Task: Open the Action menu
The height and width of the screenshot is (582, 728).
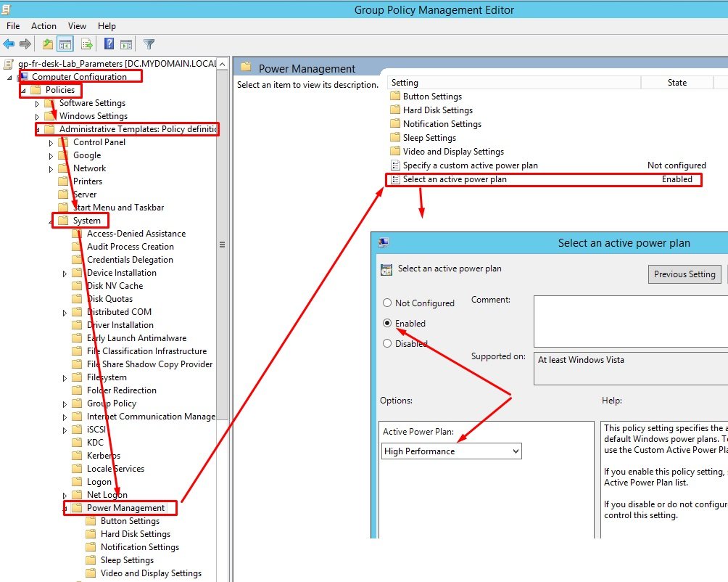Action: pyautogui.click(x=44, y=26)
